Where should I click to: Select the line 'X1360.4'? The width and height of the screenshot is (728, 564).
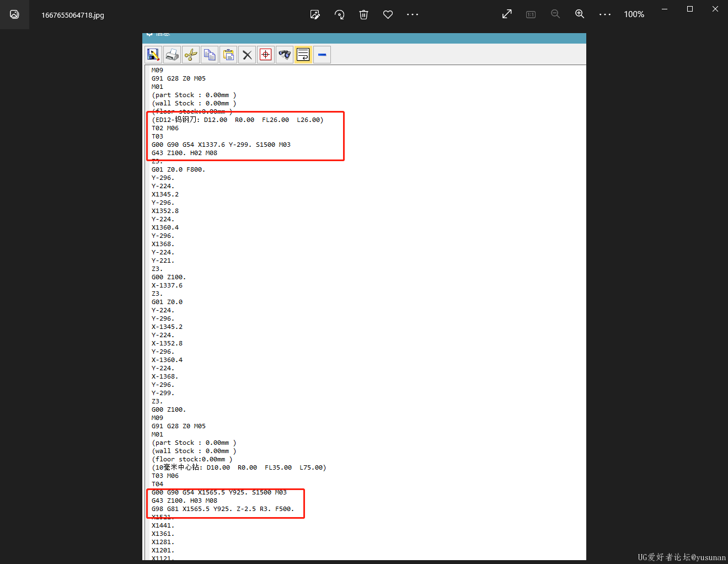[165, 227]
